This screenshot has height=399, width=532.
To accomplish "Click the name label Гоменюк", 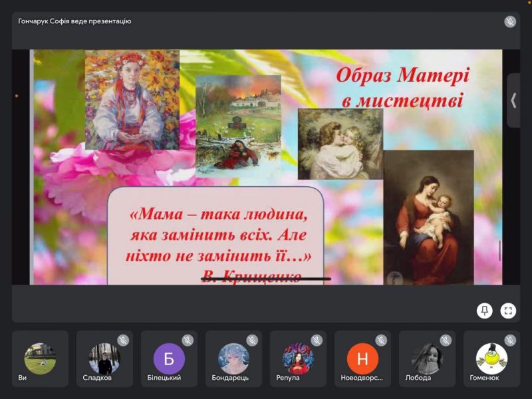I will coord(484,378).
